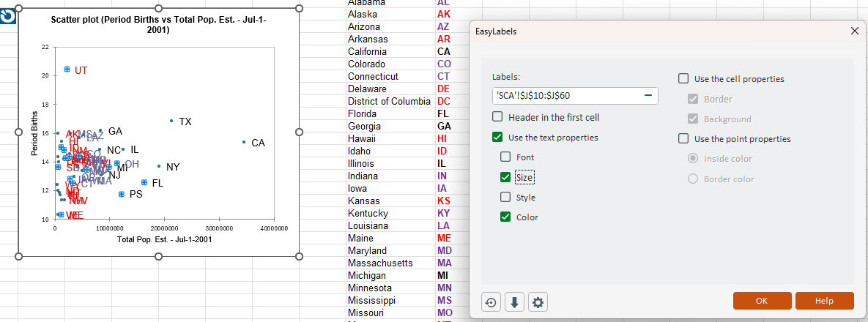Select the Massachusetts cell

[x=390, y=263]
